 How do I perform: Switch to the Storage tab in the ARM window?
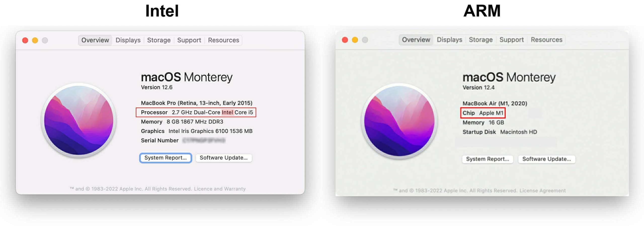[480, 40]
